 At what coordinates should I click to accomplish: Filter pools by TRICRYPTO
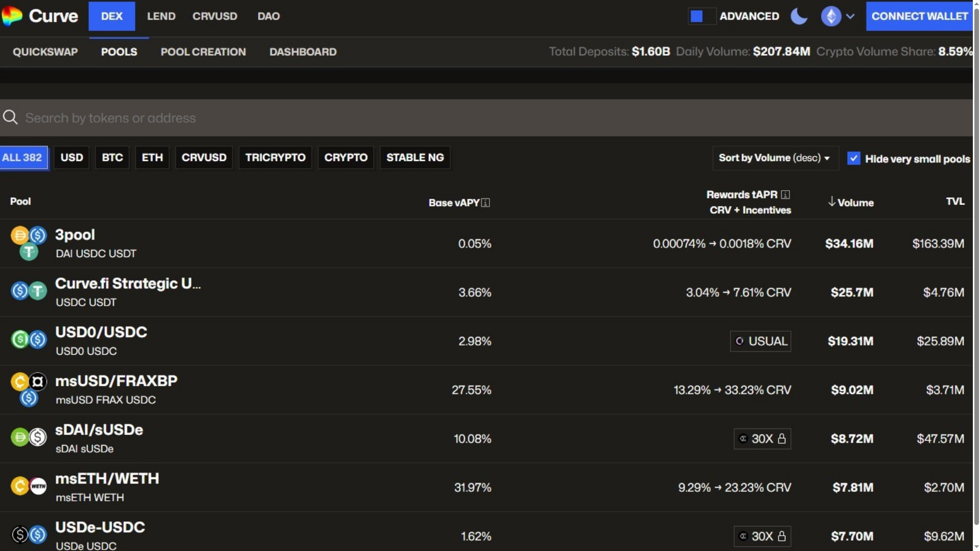click(275, 157)
